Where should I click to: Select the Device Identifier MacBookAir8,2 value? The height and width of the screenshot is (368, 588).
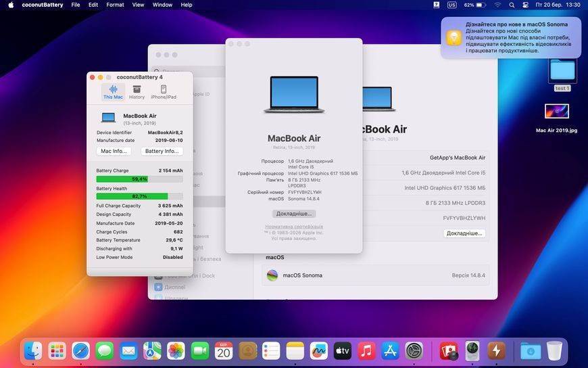click(166, 133)
